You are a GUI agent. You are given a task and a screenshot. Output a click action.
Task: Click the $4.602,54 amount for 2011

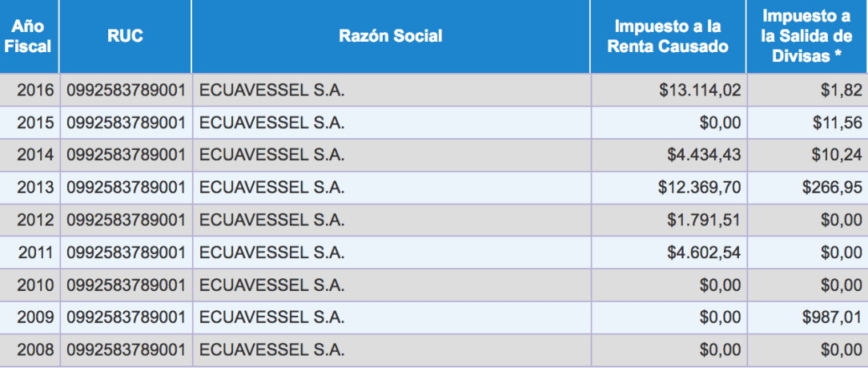coord(704,253)
